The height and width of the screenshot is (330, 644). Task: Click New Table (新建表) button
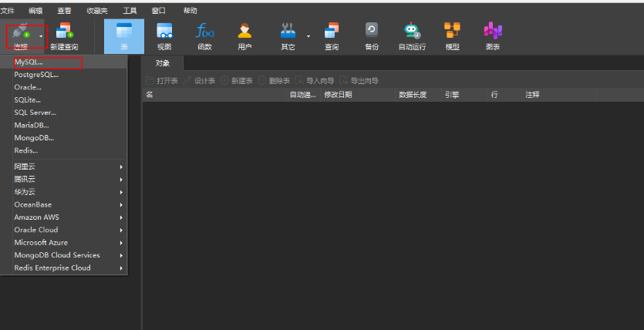pyautogui.click(x=237, y=81)
